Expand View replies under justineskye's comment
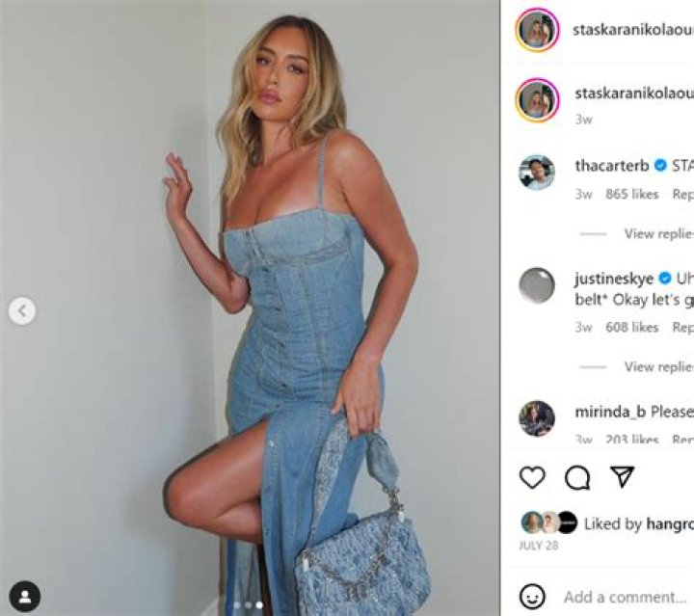694x616 pixels. [x=659, y=366]
